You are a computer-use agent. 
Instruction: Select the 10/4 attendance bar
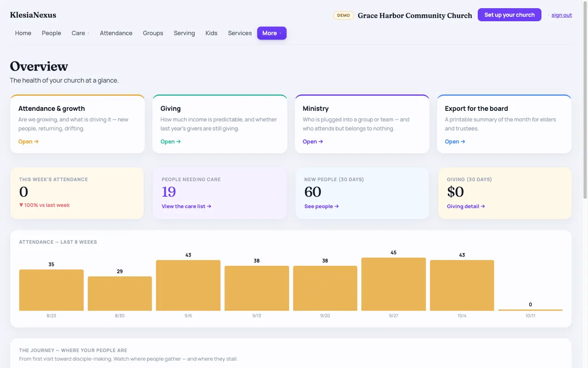462,285
